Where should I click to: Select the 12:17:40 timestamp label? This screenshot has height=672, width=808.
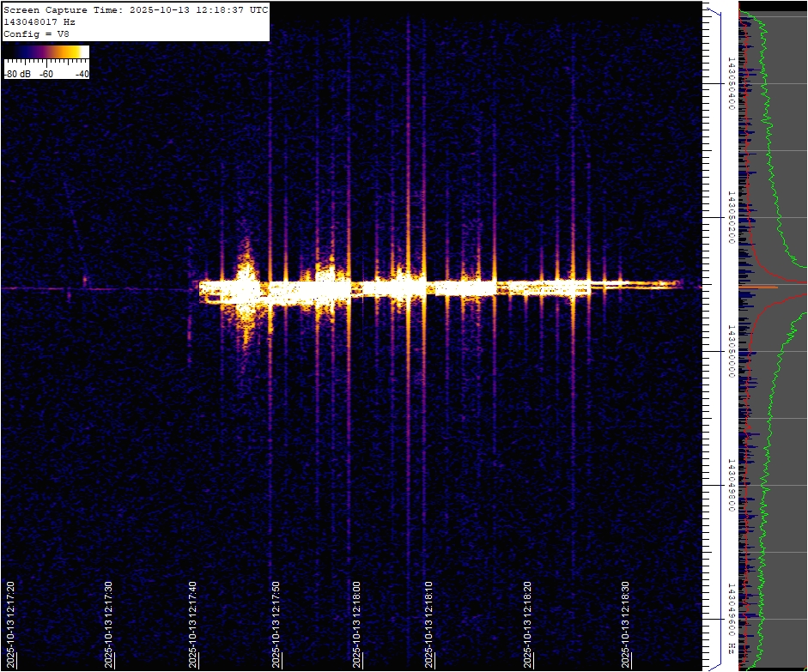click(x=192, y=622)
